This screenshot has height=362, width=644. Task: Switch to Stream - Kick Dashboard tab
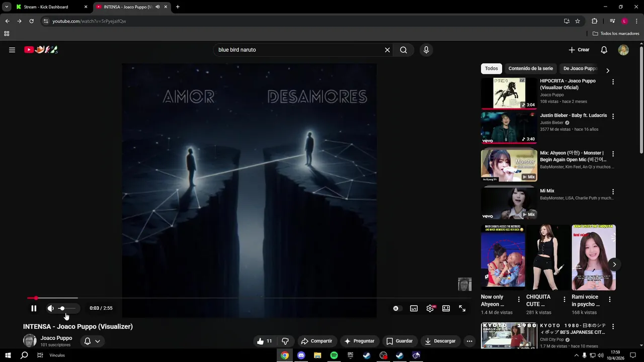pyautogui.click(x=51, y=7)
